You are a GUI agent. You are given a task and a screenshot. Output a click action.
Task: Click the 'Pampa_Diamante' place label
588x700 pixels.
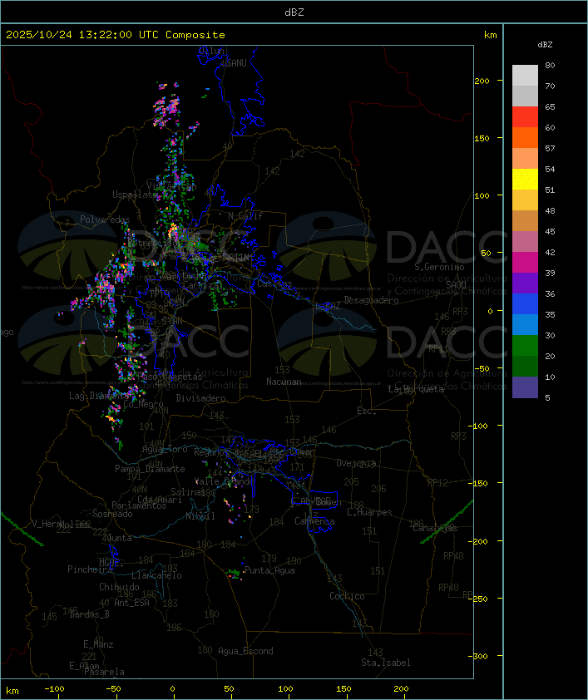click(150, 469)
